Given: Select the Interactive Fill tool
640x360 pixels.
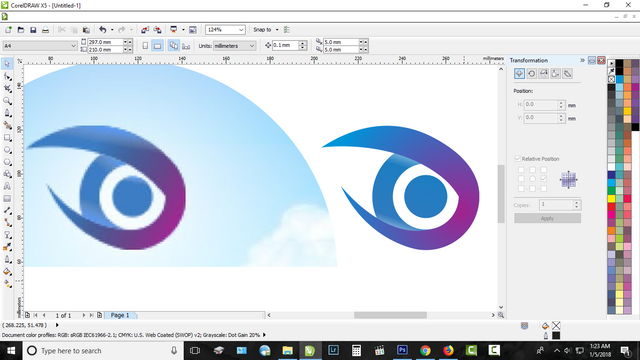Looking at the screenshot, I should pos(7,283).
